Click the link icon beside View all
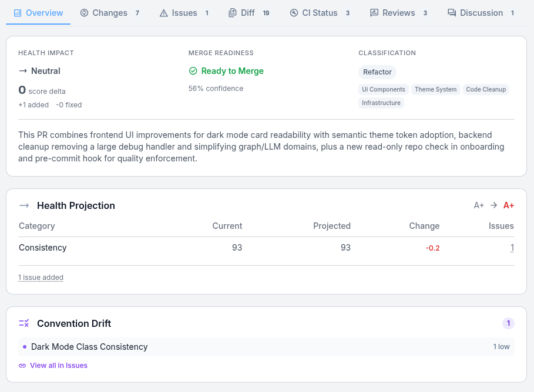This screenshot has width=534, height=392. [22, 366]
